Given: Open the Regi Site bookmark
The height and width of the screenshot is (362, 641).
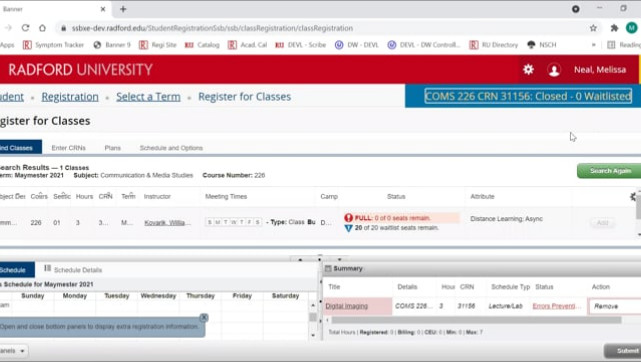Looking at the screenshot, I should 158,45.
